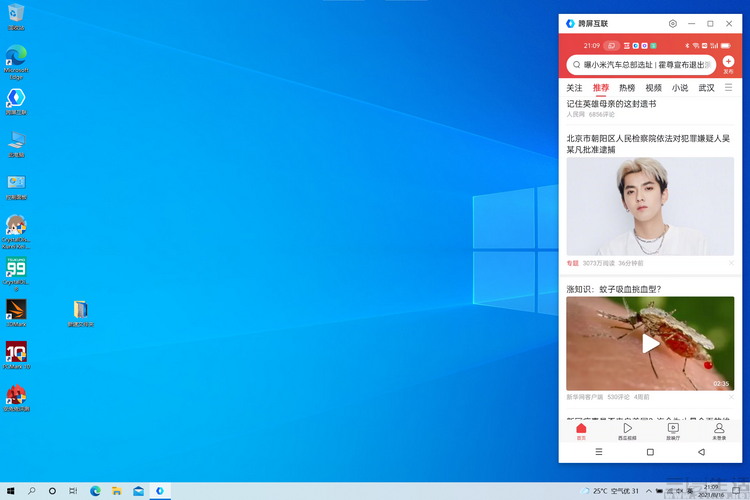Dismiss the mosquito video card with X
The width and height of the screenshot is (750, 500).
pyautogui.click(x=731, y=397)
